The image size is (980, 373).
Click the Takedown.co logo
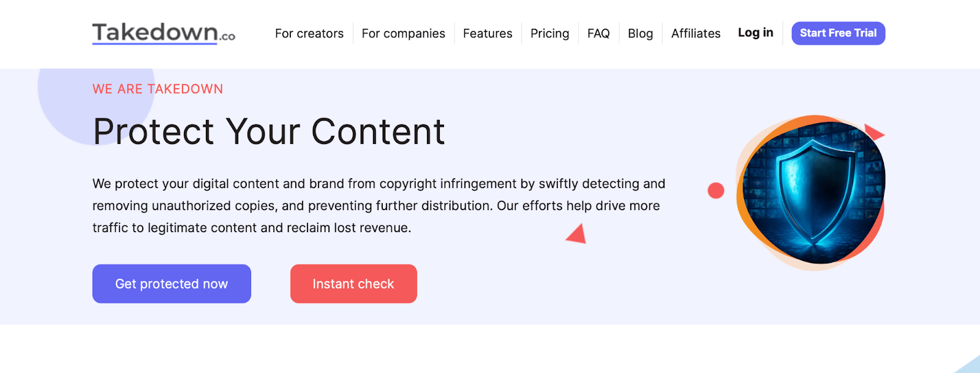[164, 33]
